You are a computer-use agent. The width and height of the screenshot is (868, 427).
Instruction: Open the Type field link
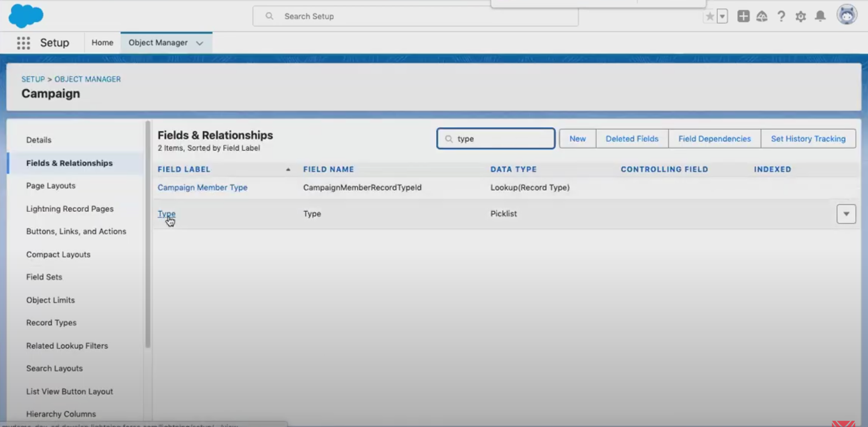pos(166,214)
